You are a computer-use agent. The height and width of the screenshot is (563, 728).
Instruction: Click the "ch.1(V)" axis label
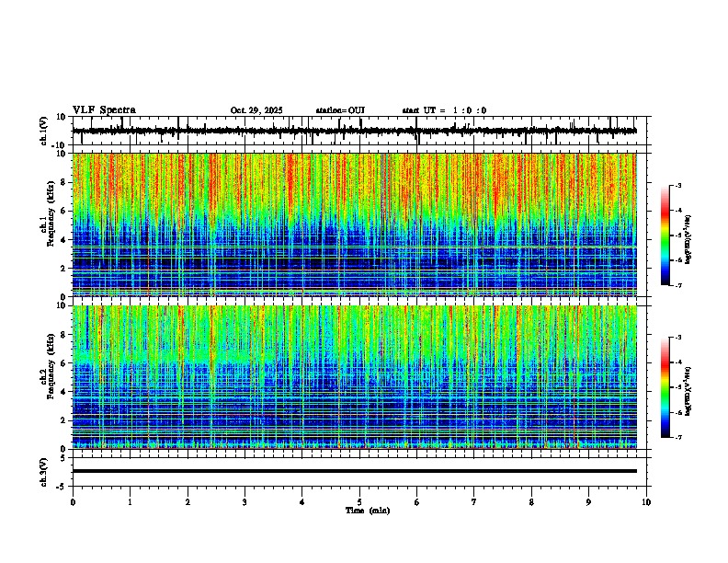(44, 131)
